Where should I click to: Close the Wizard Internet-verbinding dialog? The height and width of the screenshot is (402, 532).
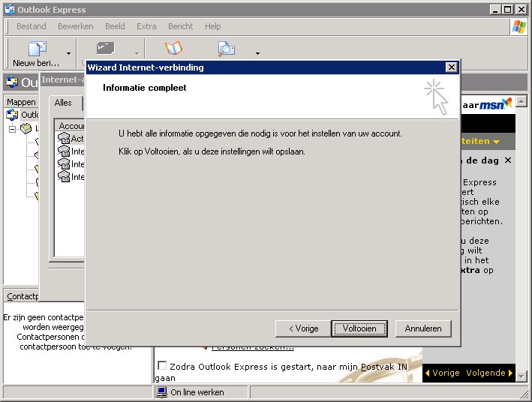(451, 67)
